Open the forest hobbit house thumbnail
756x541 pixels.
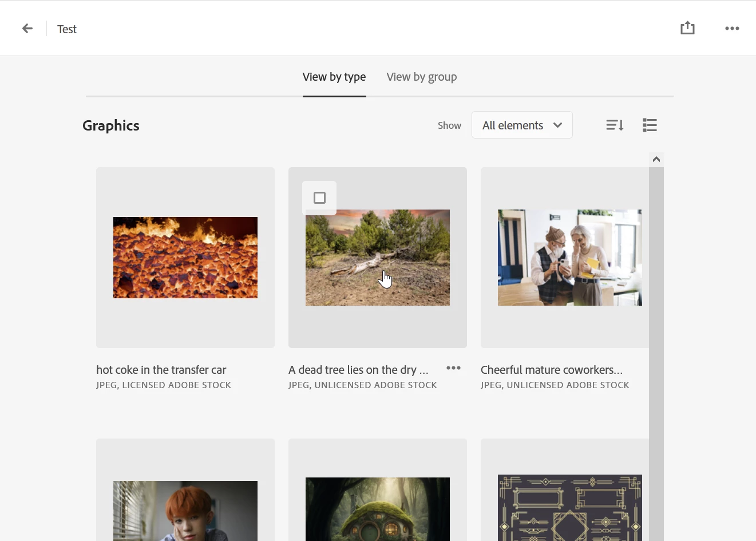click(378, 510)
